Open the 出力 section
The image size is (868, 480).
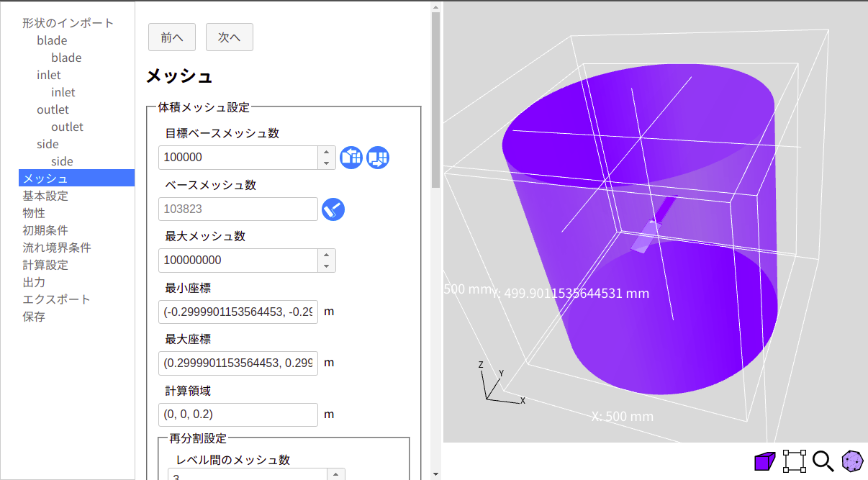pyautogui.click(x=34, y=282)
